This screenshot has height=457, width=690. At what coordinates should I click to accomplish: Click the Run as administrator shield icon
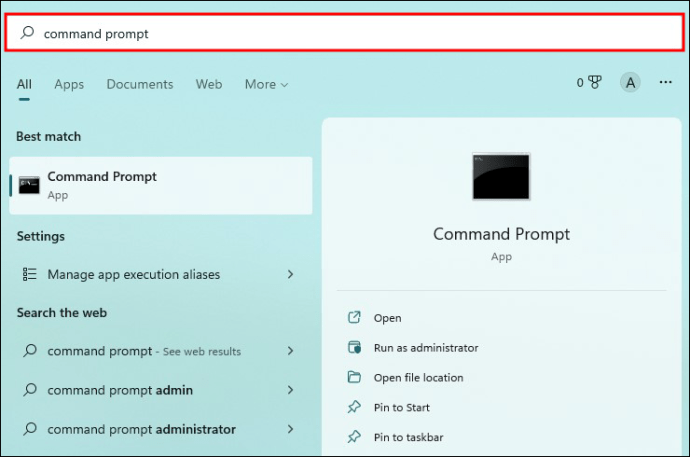pos(354,347)
